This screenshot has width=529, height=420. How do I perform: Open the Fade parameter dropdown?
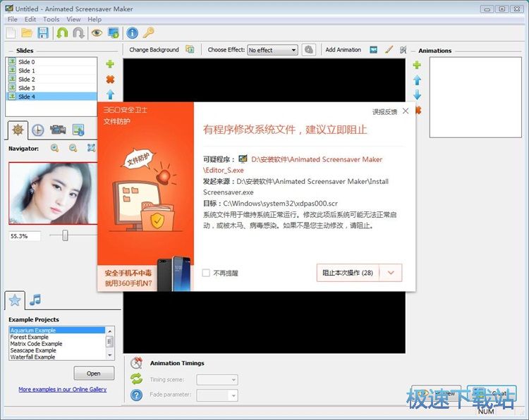217,395
